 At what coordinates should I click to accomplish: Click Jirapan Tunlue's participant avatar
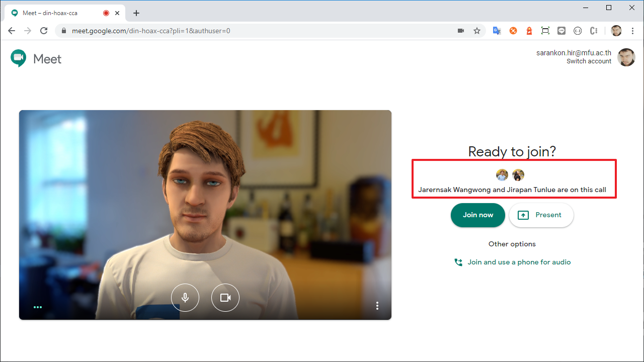(x=518, y=175)
